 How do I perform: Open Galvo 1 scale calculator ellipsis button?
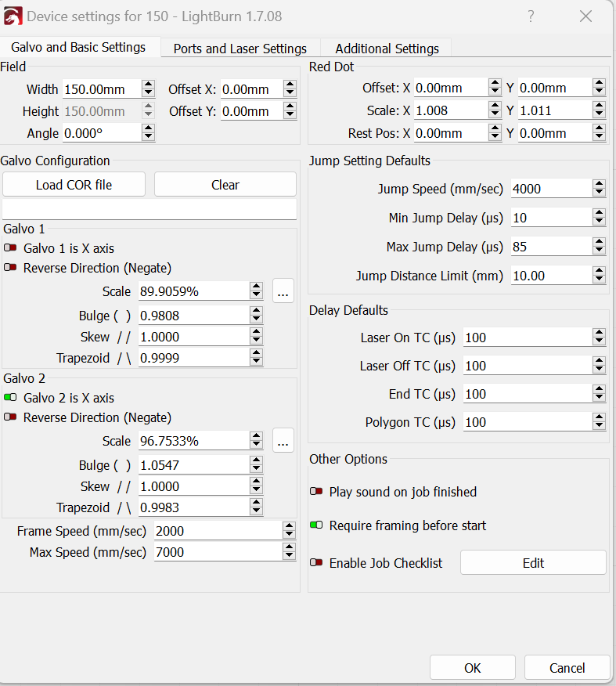click(x=283, y=291)
